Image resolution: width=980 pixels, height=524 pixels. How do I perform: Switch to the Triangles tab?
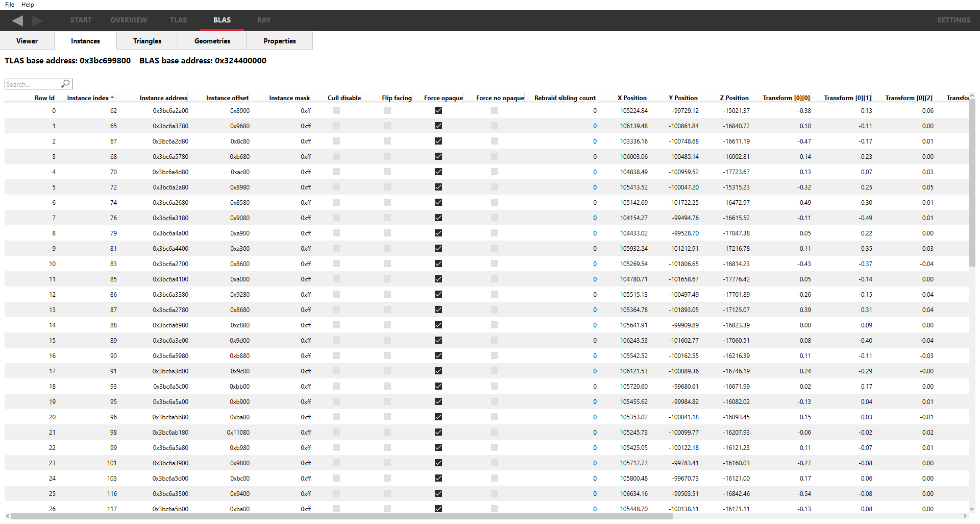point(147,41)
